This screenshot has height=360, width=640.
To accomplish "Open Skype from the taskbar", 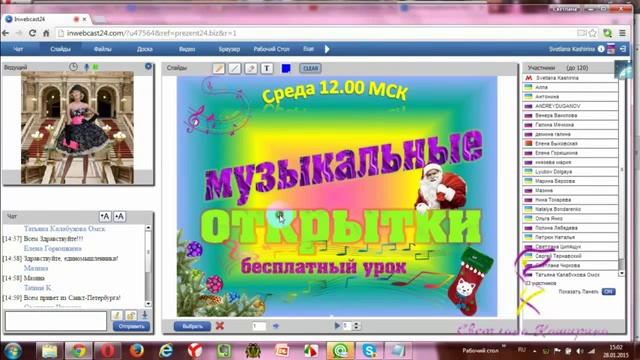I will coord(369,351).
